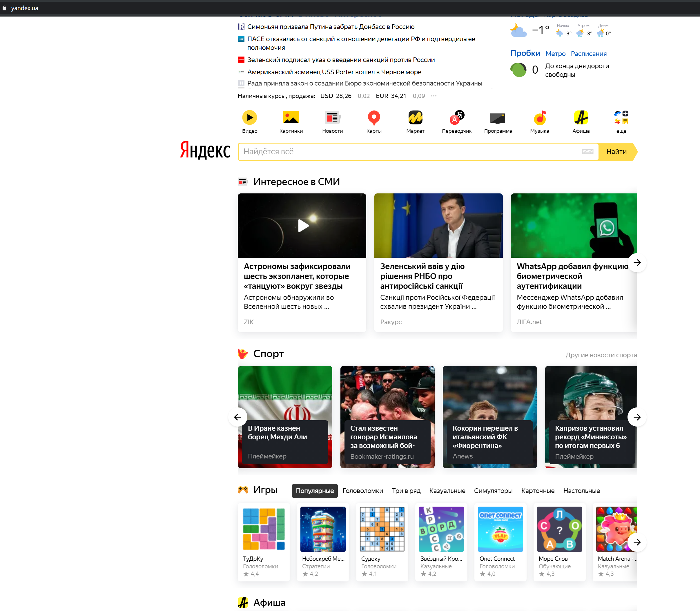Click the Найдётся всё search field

pyautogui.click(x=409, y=152)
